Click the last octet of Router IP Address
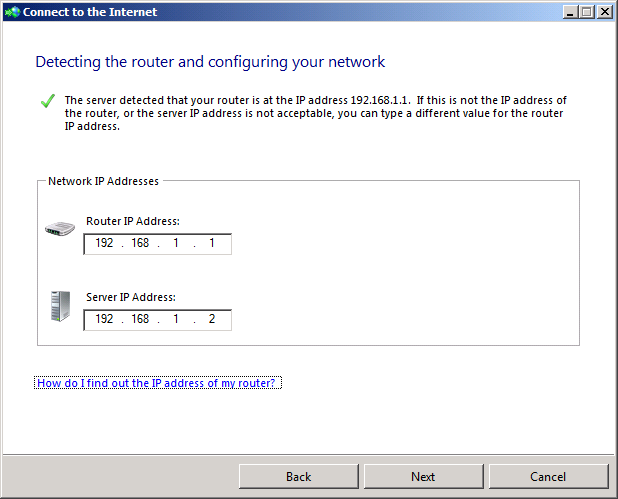Viewport: 618px width, 499px height. [212, 244]
